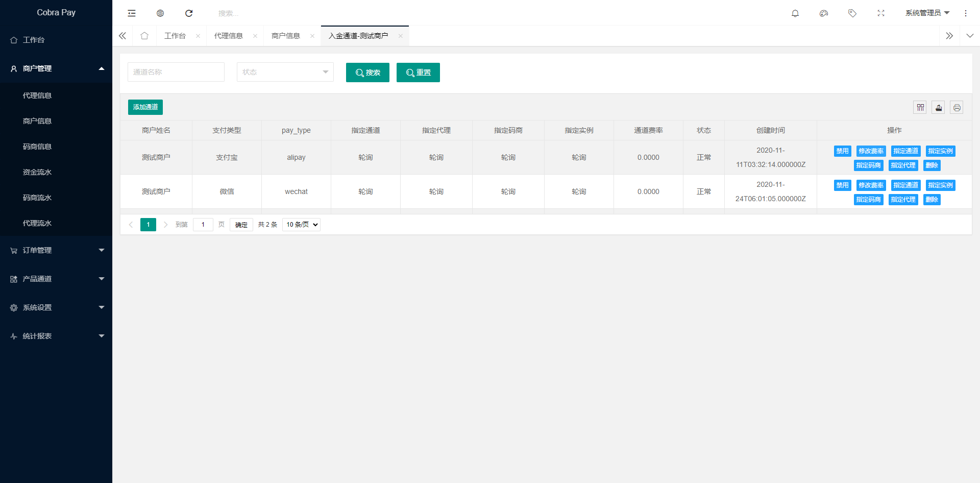Click the wechat pay_type cell
Image resolution: width=980 pixels, height=483 pixels.
click(x=296, y=191)
